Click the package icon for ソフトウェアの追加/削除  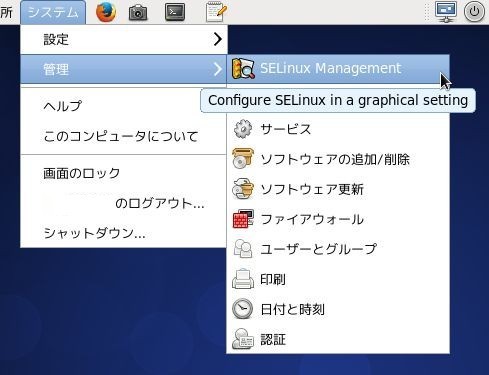tap(243, 159)
